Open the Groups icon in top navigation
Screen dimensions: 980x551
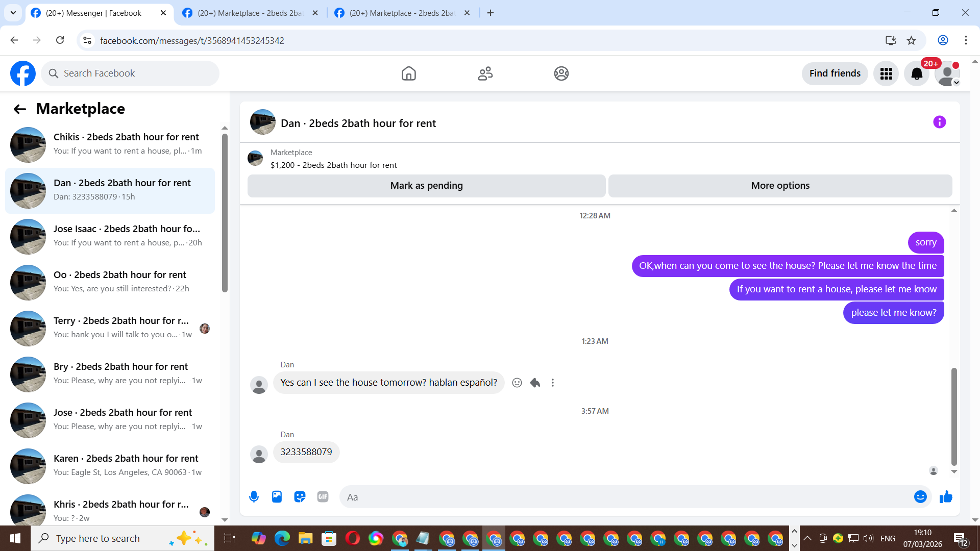(561, 73)
